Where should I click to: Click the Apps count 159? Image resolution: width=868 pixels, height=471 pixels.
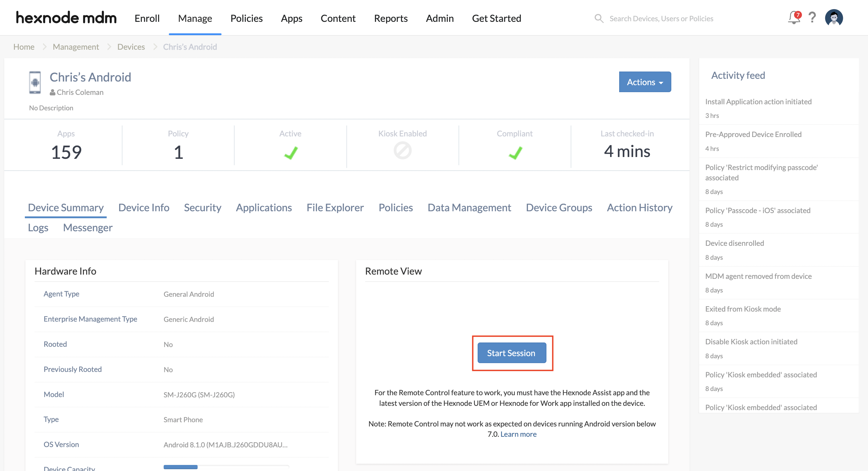66,152
